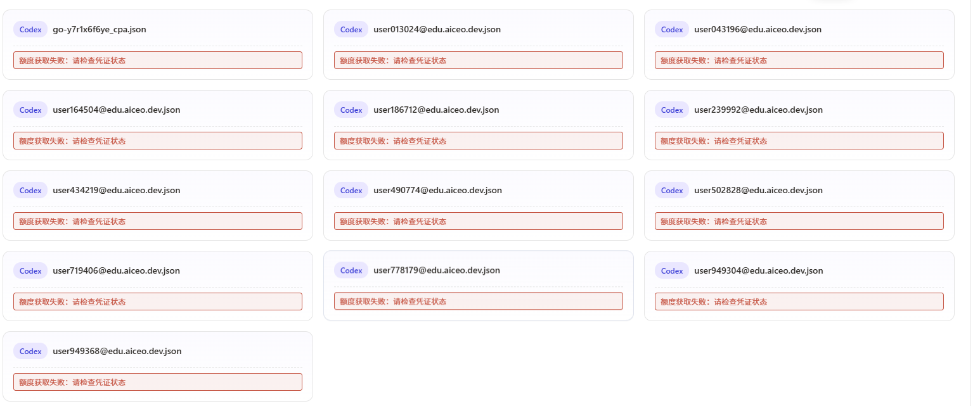Viewport: 980px width, 406px height.
Task: Click the quota failure alert under user778179
Action: [x=479, y=301]
